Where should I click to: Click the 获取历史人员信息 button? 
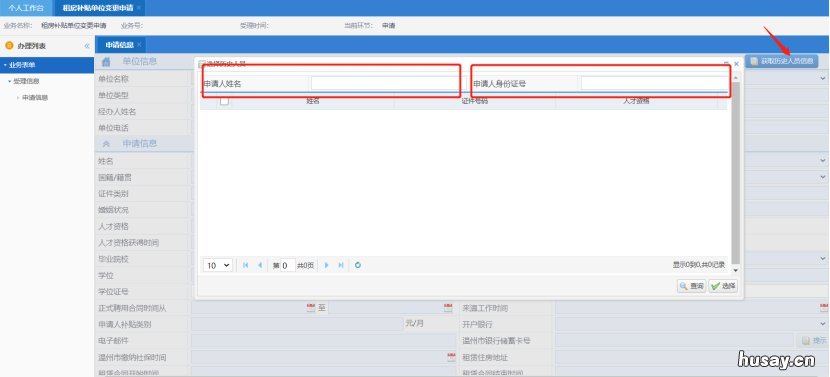782,61
